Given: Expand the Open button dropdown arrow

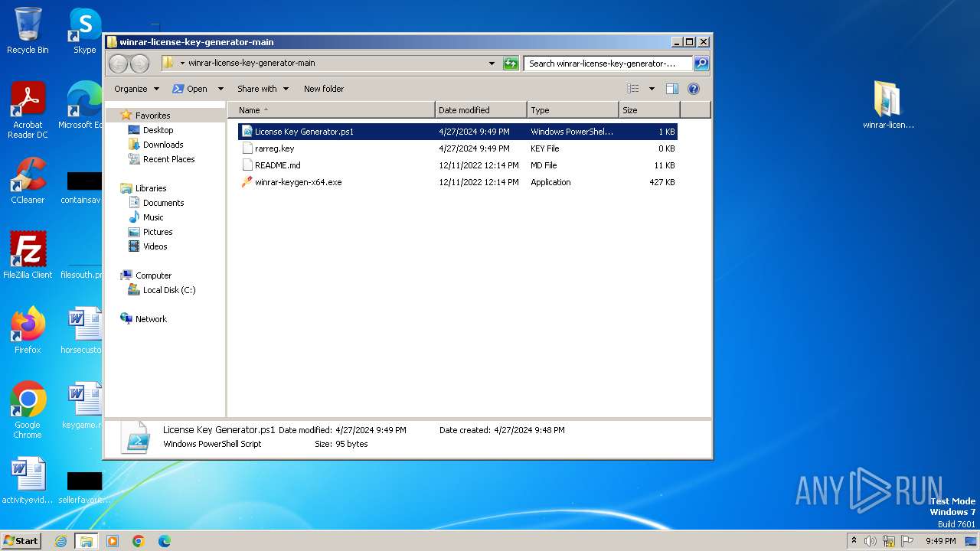Looking at the screenshot, I should [220, 89].
